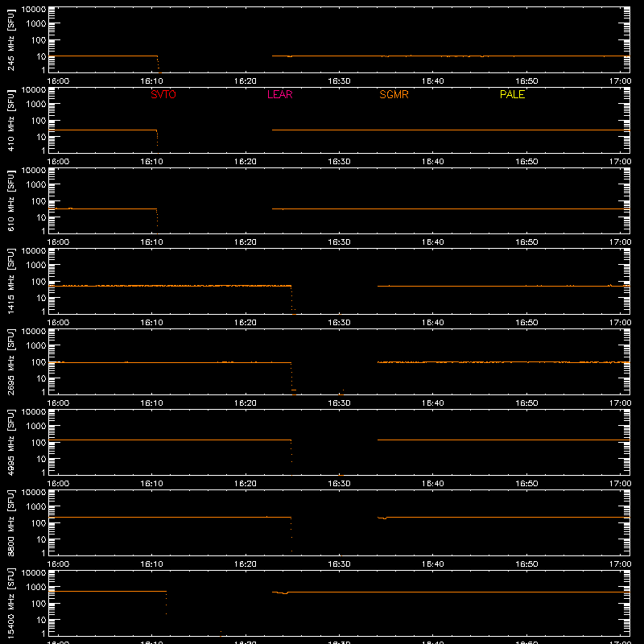Click the 245 MHz [SFU] axis title
The image size is (644, 644).
[x=10, y=41]
